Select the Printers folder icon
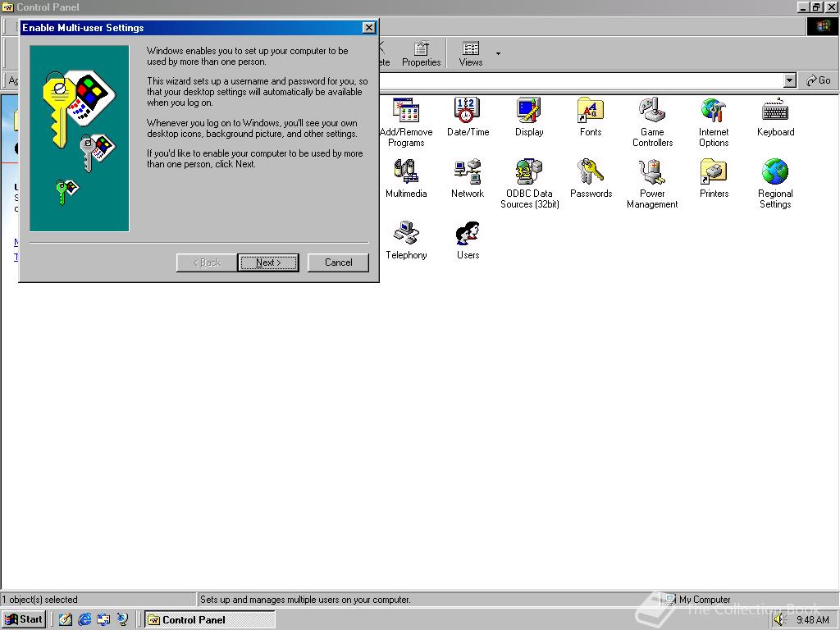Screen dimensions: 840x630 point(714,178)
